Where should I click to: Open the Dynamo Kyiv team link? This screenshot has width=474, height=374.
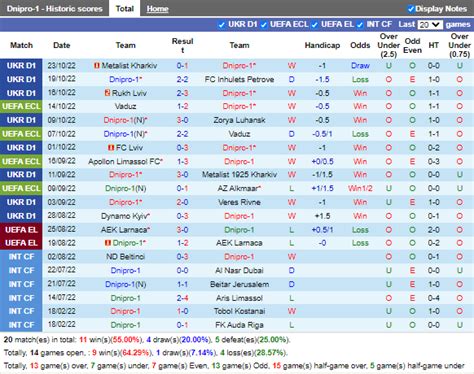click(125, 216)
